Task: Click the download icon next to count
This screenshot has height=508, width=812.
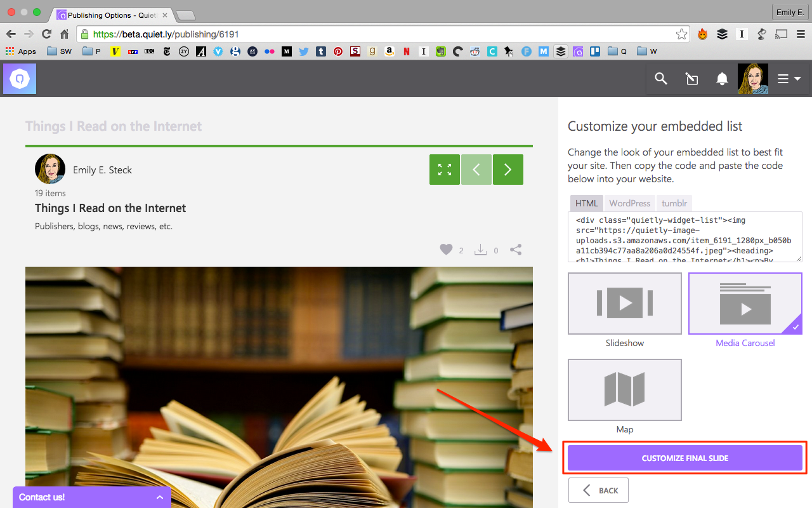Action: (481, 250)
